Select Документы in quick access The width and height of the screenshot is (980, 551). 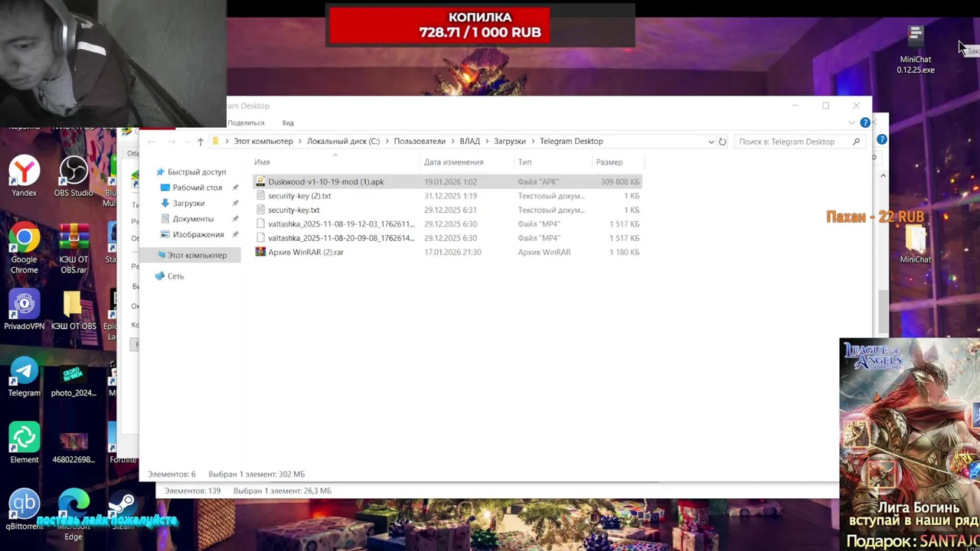point(193,219)
